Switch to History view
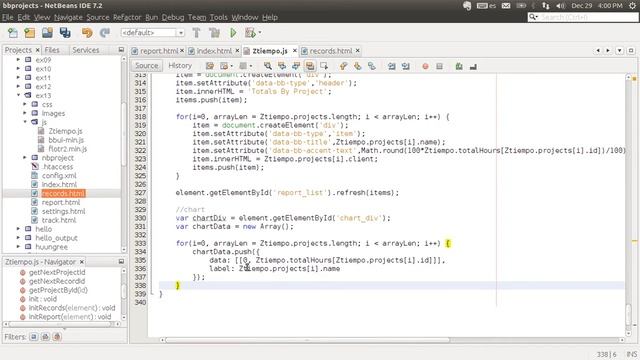Screen dimensions: 640x360 click(x=180, y=66)
